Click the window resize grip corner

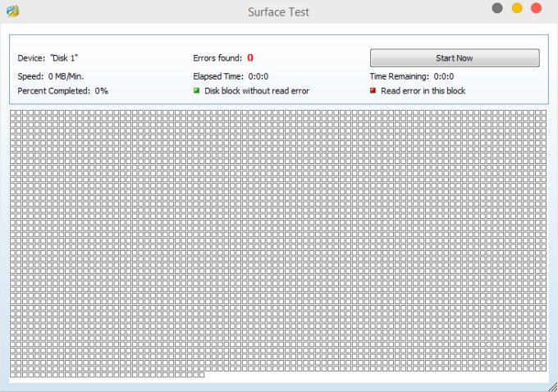click(552, 387)
